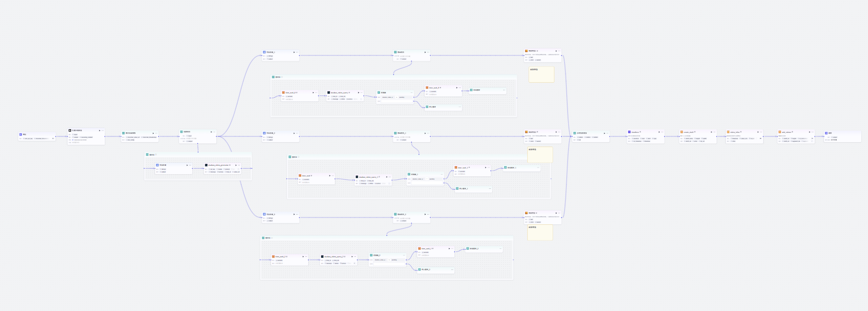Open more options for the add_videos node
The height and width of the screenshot is (311, 868).
coord(813,132)
